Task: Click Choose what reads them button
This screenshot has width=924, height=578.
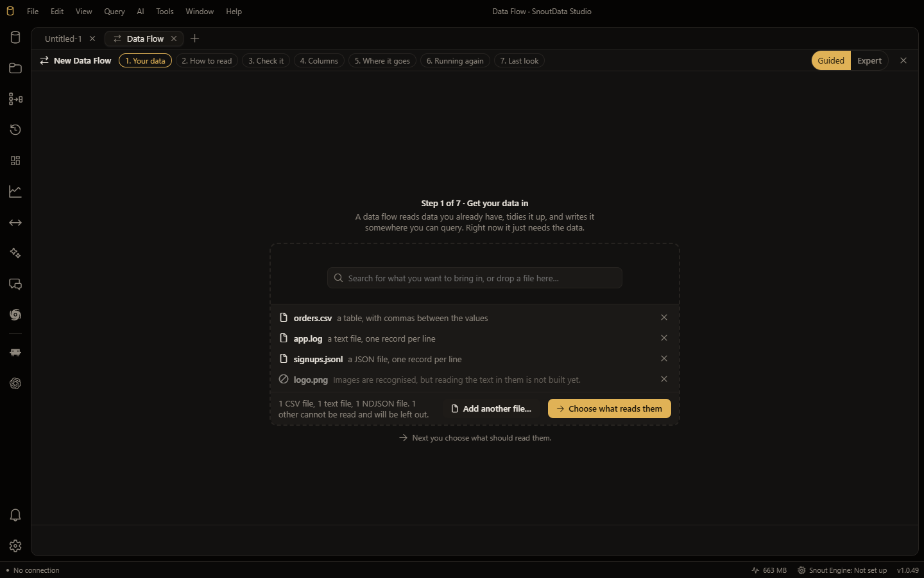Action: click(610, 408)
